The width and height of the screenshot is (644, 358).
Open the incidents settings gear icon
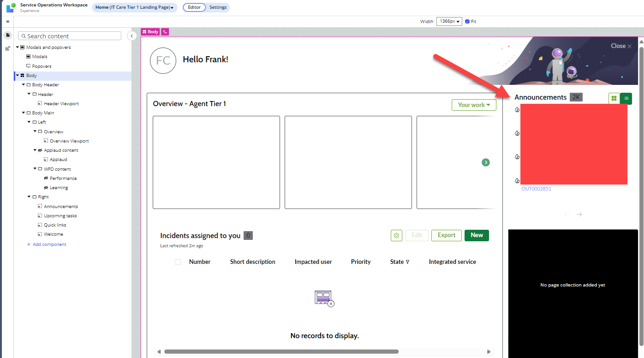click(396, 235)
